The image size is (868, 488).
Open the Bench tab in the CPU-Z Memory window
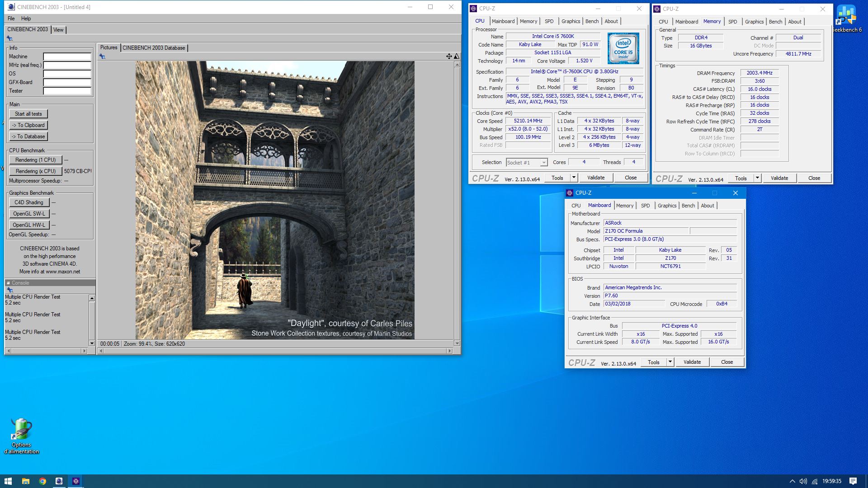[x=775, y=22]
